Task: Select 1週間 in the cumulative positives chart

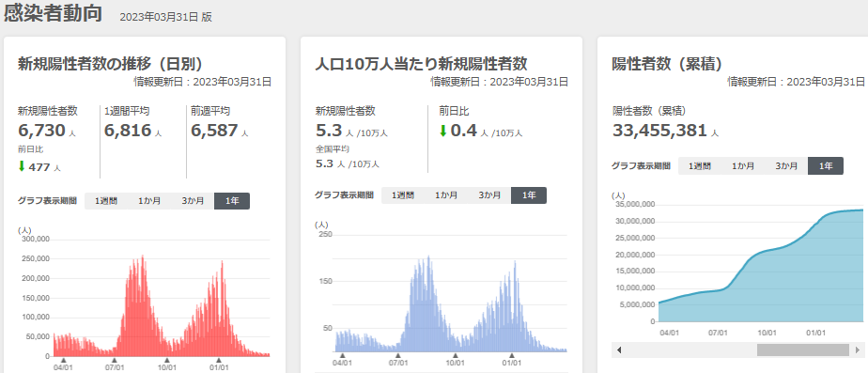Action: coord(699,165)
